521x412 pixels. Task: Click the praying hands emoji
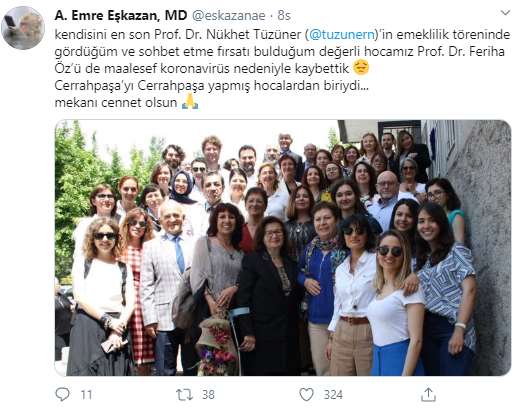(190, 102)
